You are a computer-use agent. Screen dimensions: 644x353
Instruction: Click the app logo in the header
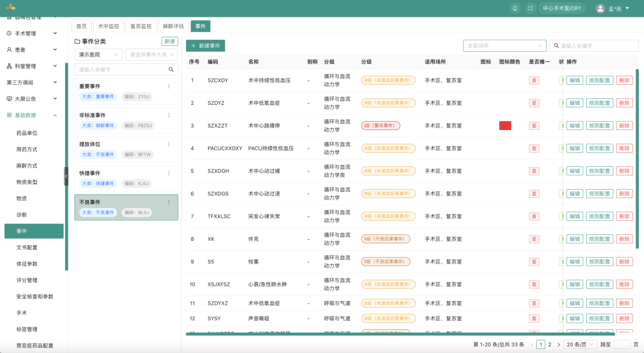tap(11, 7)
